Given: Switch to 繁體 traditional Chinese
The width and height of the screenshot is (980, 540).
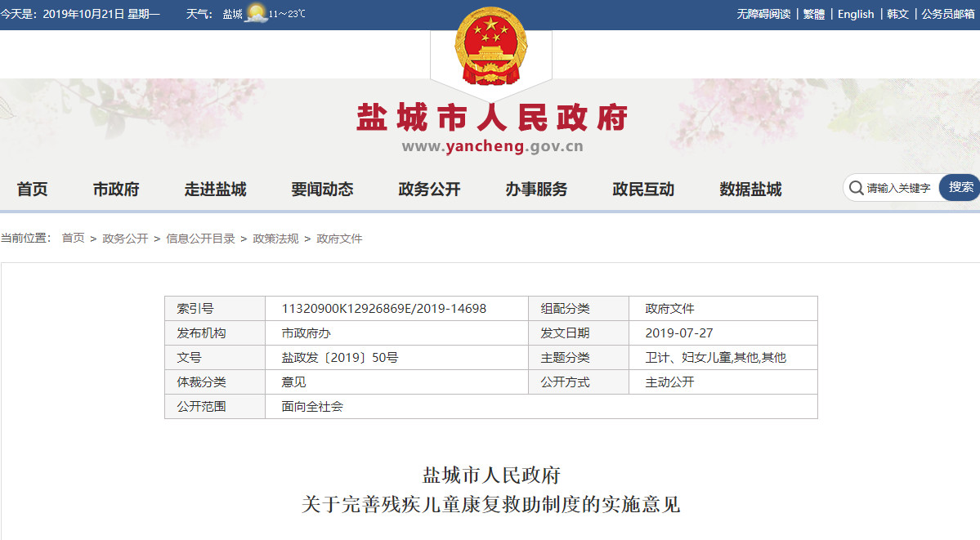Looking at the screenshot, I should click(813, 14).
